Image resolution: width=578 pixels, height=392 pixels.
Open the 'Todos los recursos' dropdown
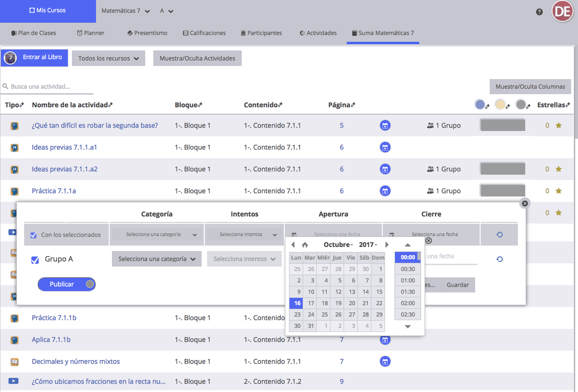pyautogui.click(x=108, y=58)
